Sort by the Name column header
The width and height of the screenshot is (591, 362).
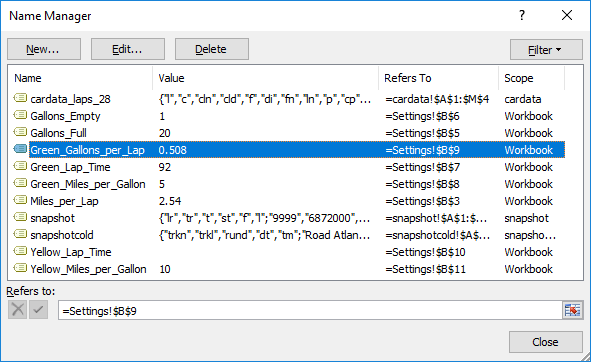(80, 78)
